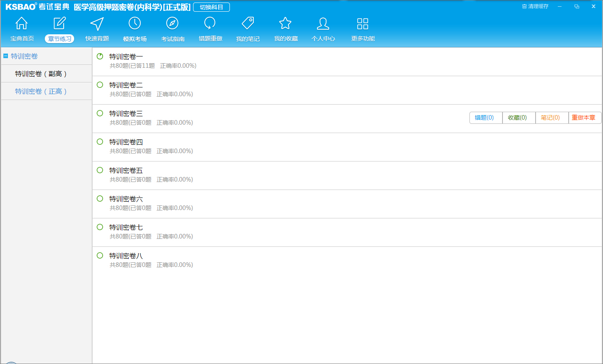Select the circle beside 特训密卷六
The height and width of the screenshot is (364, 603).
tap(100, 198)
